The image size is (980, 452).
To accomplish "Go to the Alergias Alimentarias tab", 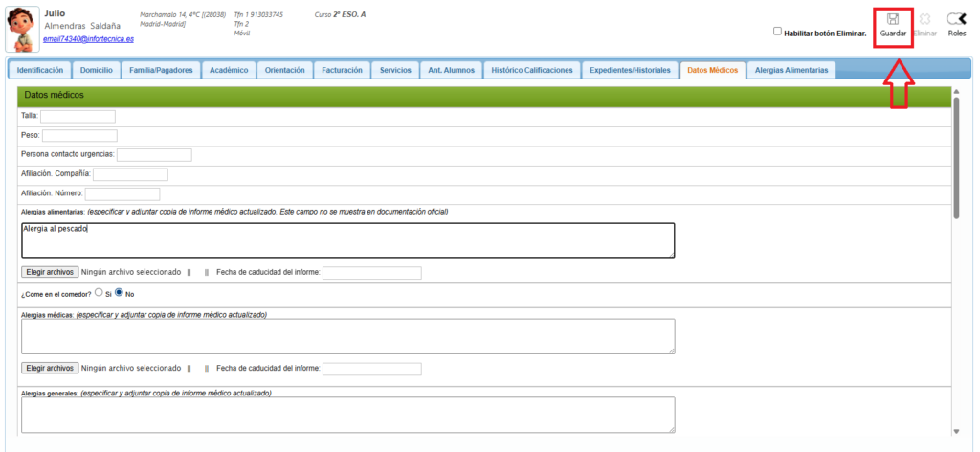I will 791,70.
